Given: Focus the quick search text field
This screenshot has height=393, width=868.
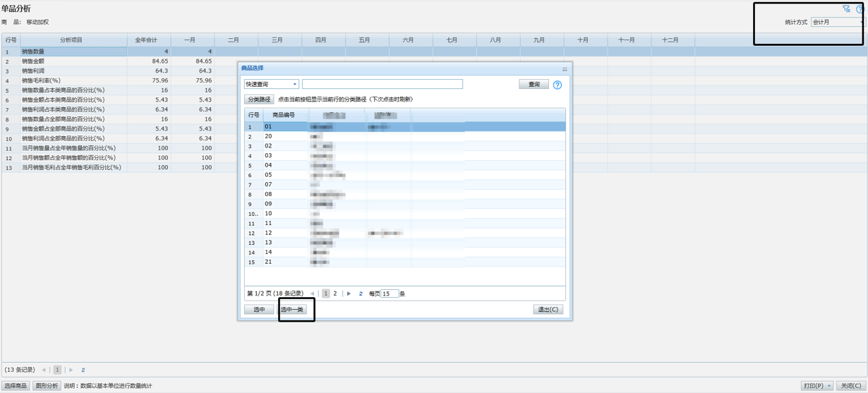Looking at the screenshot, I should 382,85.
